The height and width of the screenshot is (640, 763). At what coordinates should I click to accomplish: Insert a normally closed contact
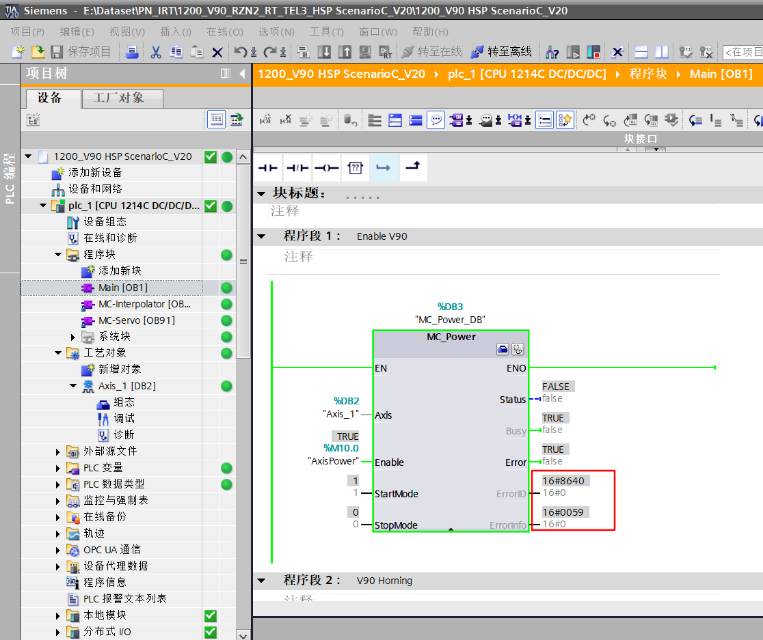coord(297,168)
